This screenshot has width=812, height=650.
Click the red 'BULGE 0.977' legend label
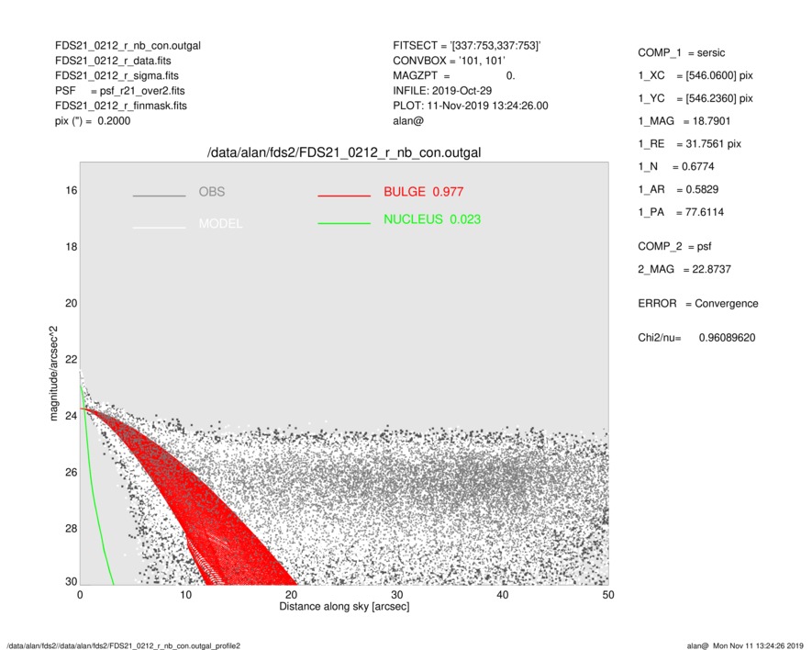pyautogui.click(x=424, y=192)
